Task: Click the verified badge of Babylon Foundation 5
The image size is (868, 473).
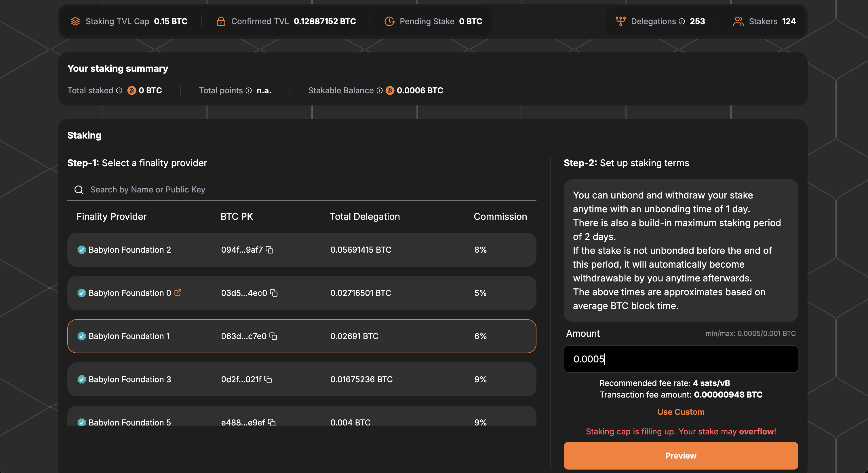Action: [81, 422]
